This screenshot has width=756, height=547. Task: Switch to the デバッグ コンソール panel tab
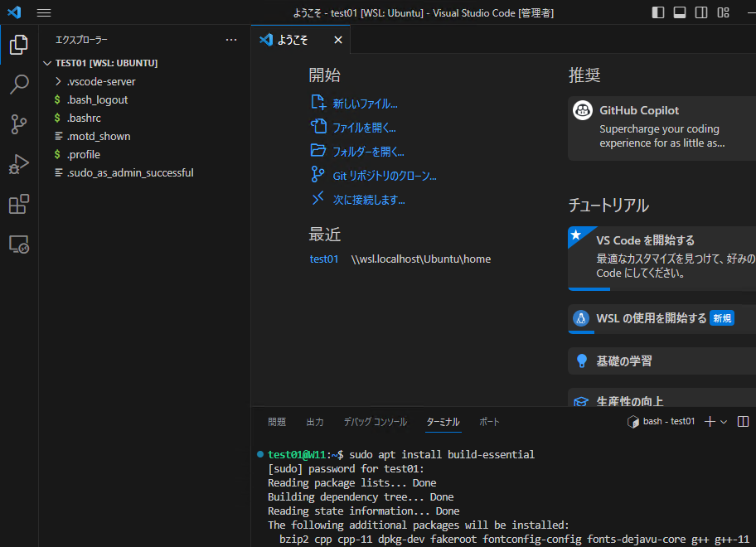point(376,422)
